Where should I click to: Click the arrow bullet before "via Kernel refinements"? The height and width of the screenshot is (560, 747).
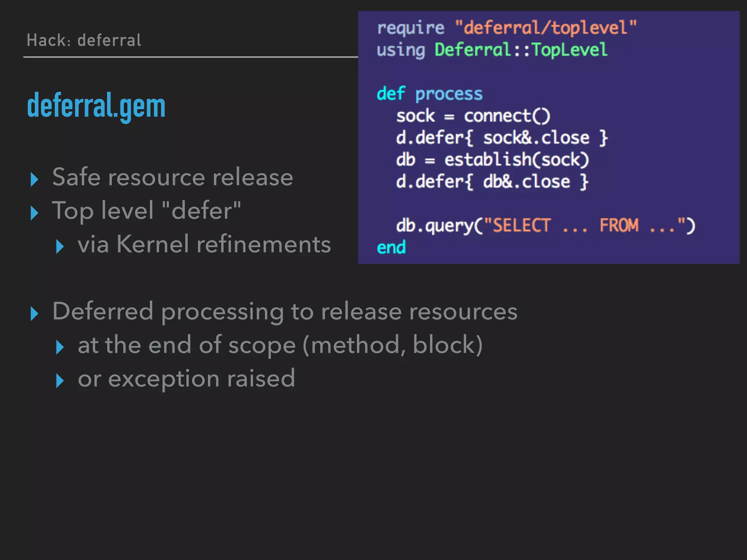60,246
